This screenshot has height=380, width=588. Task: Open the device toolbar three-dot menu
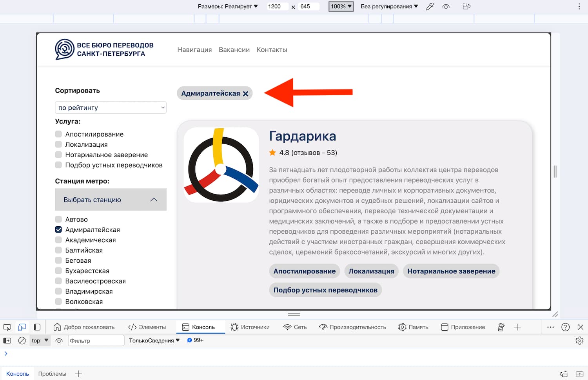tap(579, 6)
